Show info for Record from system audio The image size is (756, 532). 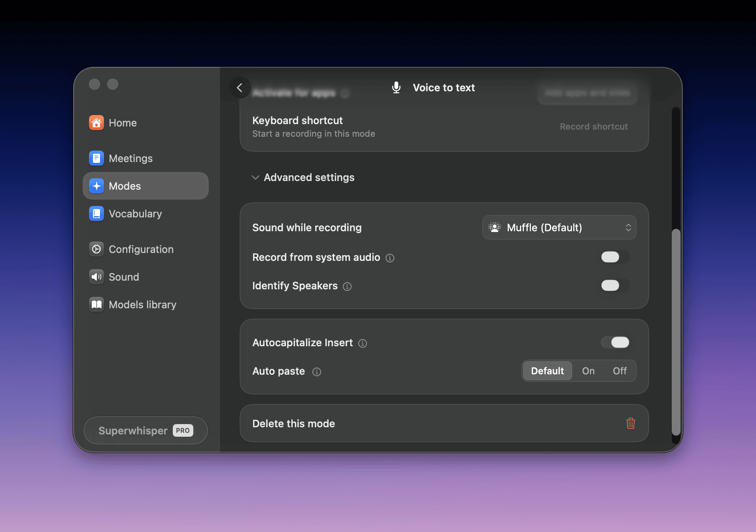390,258
